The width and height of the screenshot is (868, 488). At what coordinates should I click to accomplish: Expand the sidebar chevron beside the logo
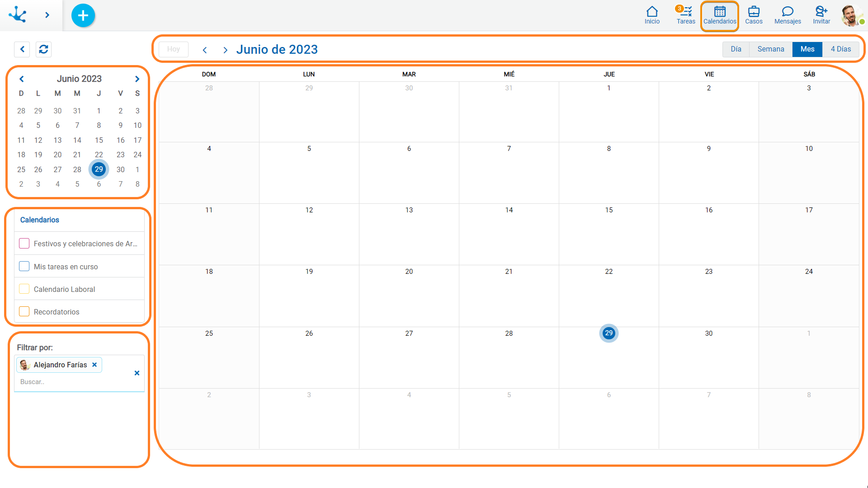(47, 15)
